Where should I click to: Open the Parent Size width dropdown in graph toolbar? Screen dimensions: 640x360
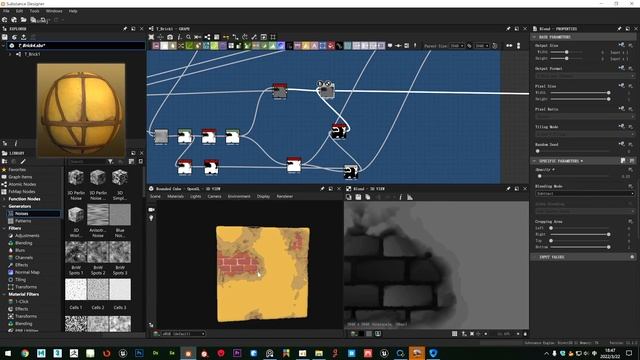(x=457, y=46)
